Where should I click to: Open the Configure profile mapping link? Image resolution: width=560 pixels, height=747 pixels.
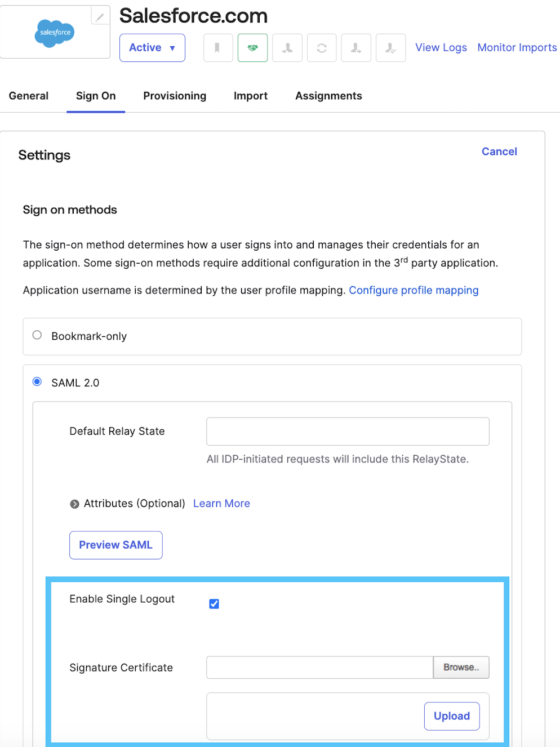point(414,290)
